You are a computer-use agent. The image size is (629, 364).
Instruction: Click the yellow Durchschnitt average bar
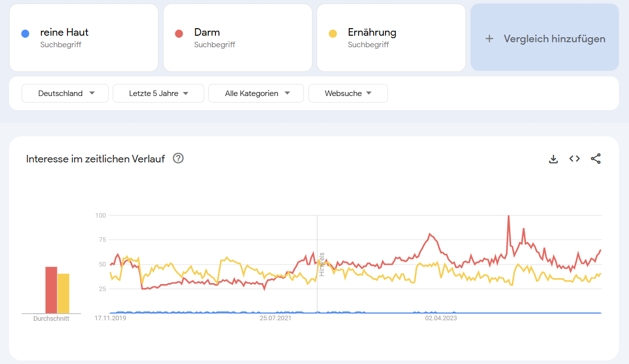point(63,294)
